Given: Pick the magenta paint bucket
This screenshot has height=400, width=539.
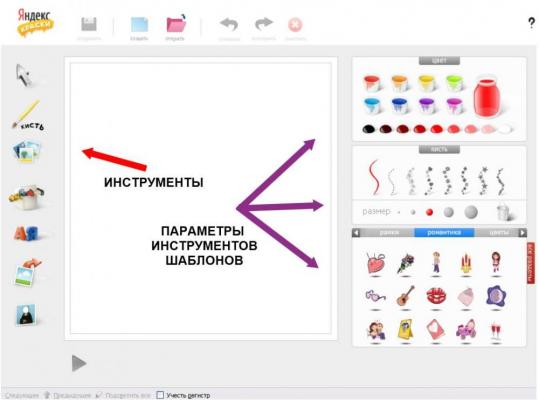Looking at the screenshot, I should [x=454, y=105].
